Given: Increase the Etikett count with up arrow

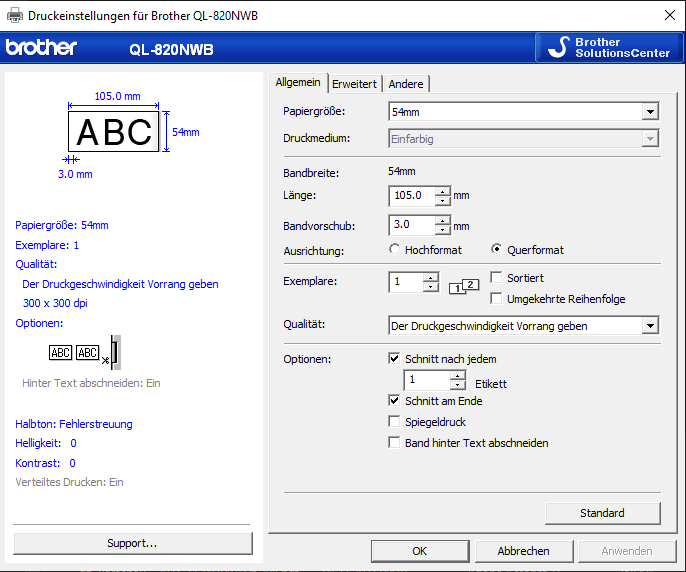Looking at the screenshot, I should (x=458, y=375).
